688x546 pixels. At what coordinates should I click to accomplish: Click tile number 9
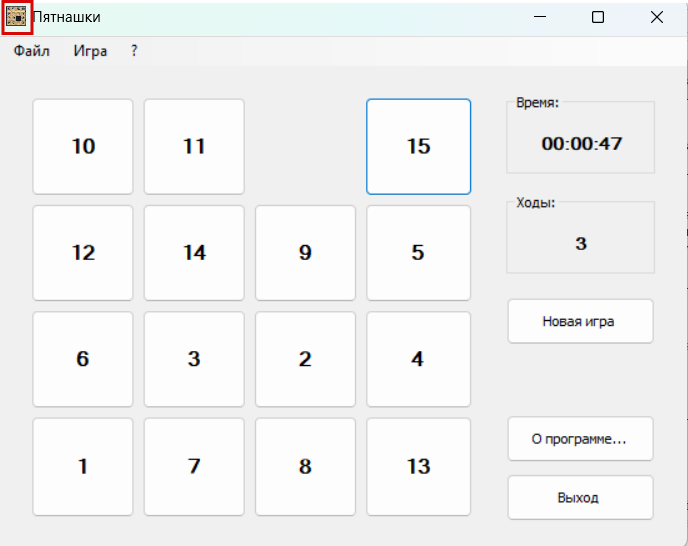click(305, 253)
